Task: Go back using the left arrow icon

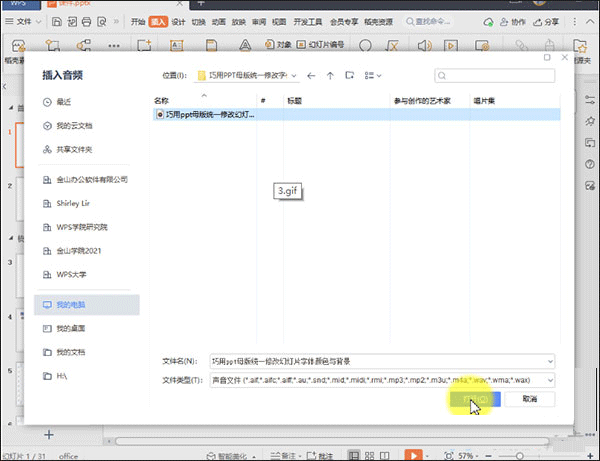Action: (x=311, y=76)
